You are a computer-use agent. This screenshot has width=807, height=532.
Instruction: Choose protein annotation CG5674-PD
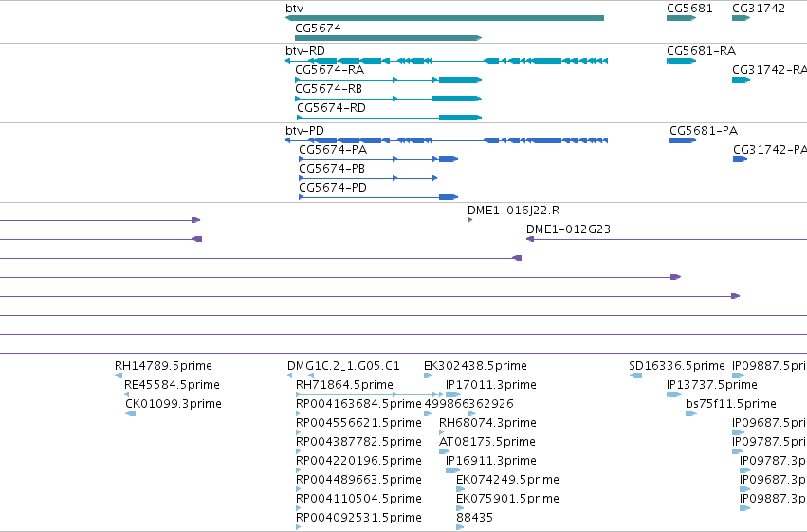333,188
